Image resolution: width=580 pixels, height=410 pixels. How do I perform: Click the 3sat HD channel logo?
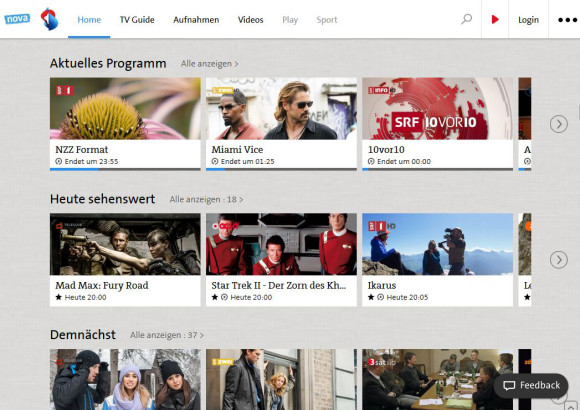(x=382, y=362)
